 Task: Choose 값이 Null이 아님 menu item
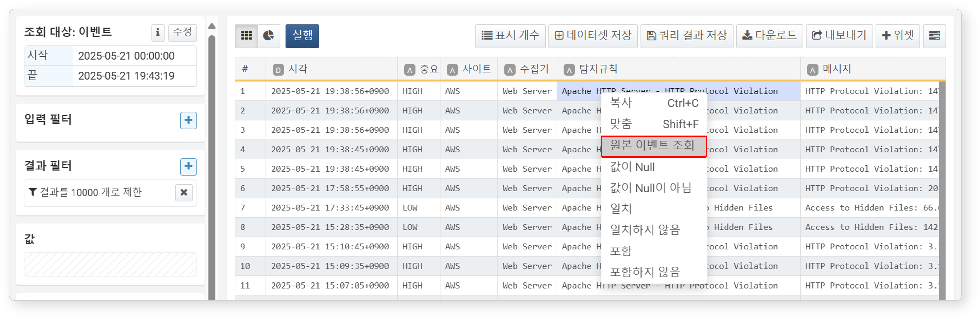point(654,188)
